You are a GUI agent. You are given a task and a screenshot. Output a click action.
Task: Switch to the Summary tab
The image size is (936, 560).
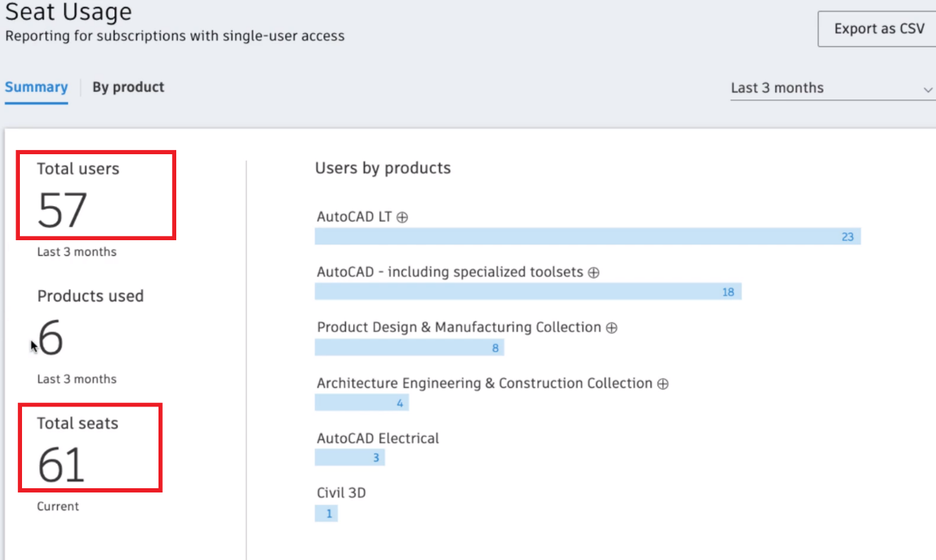[36, 87]
